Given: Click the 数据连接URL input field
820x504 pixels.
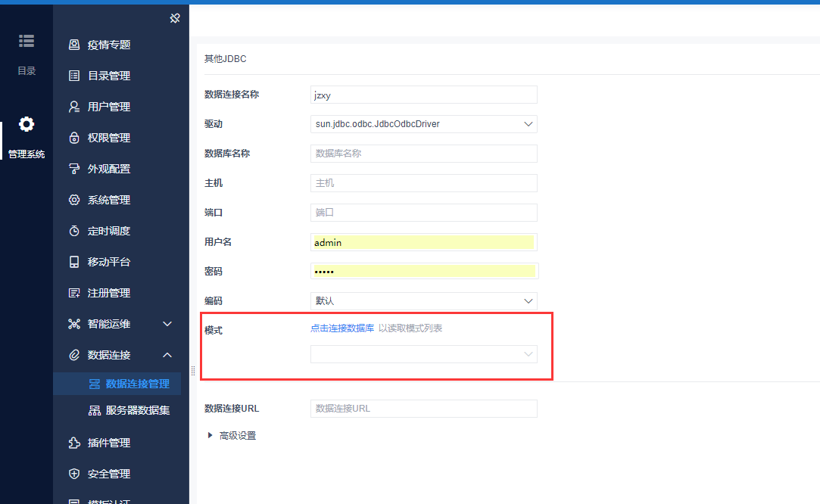Looking at the screenshot, I should 423,409.
